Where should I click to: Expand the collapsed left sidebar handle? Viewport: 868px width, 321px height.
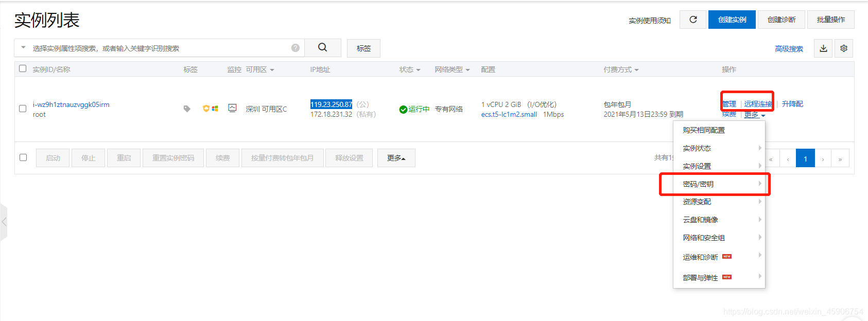(x=4, y=222)
